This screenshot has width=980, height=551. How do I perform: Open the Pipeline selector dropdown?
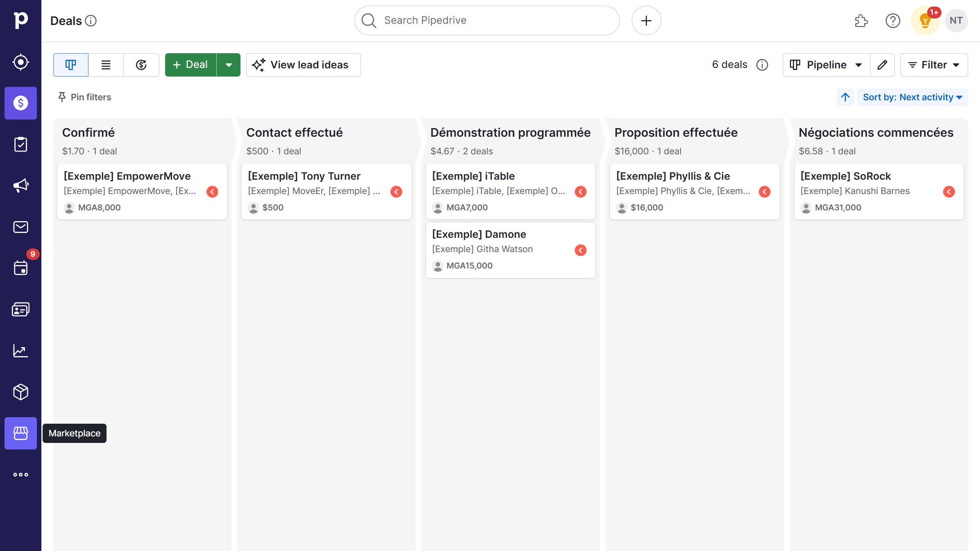(x=826, y=65)
